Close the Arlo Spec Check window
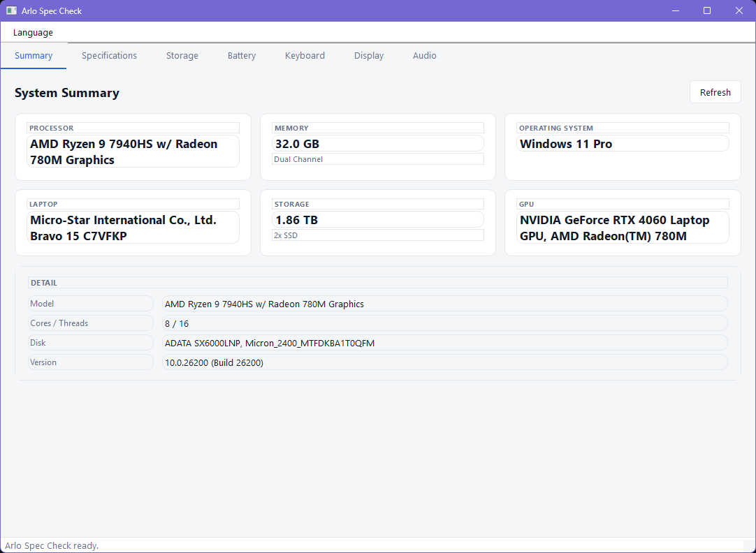Viewport: 756px width, 553px height. (739, 10)
